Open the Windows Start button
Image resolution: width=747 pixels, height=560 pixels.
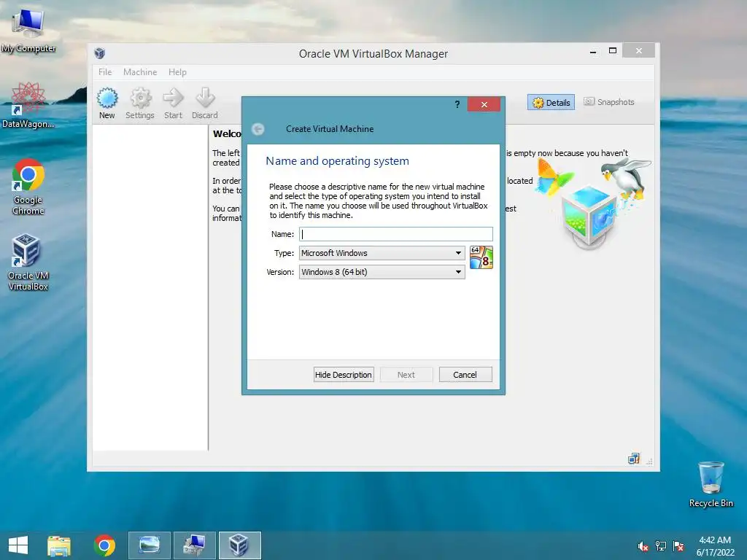tap(18, 545)
